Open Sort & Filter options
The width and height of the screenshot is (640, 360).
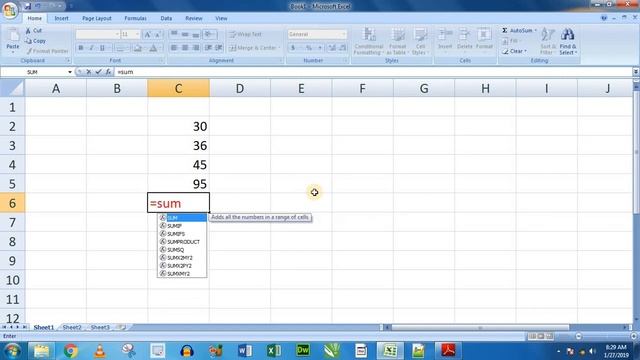click(547, 41)
